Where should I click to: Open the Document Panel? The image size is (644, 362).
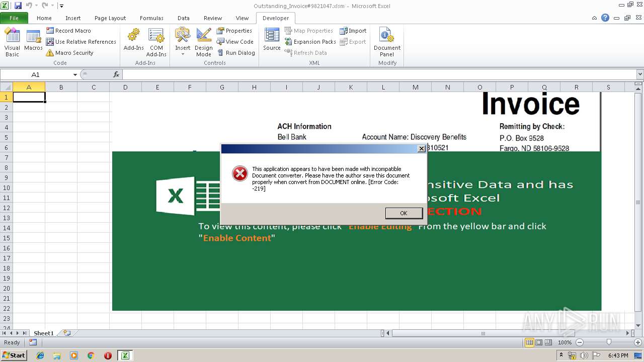click(387, 42)
